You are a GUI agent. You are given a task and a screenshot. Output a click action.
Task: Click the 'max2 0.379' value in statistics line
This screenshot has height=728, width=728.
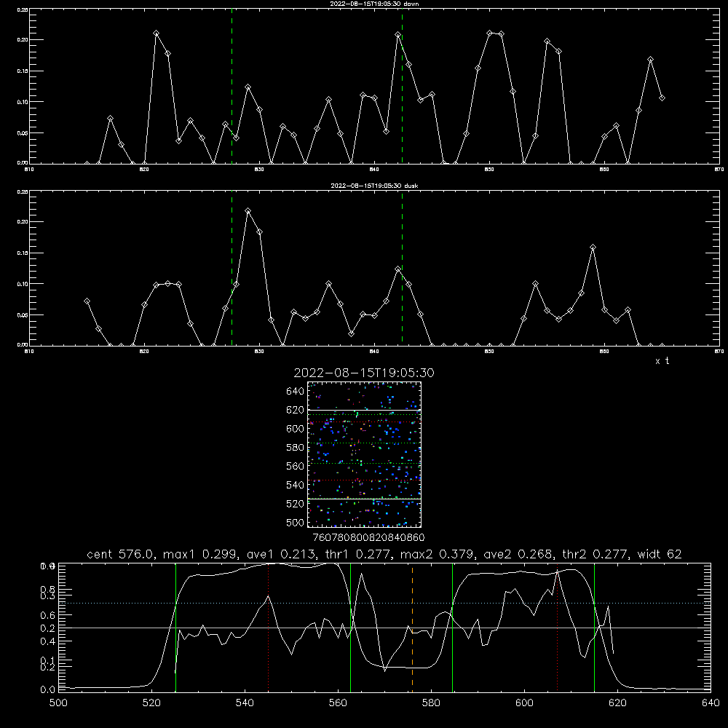coord(438,554)
